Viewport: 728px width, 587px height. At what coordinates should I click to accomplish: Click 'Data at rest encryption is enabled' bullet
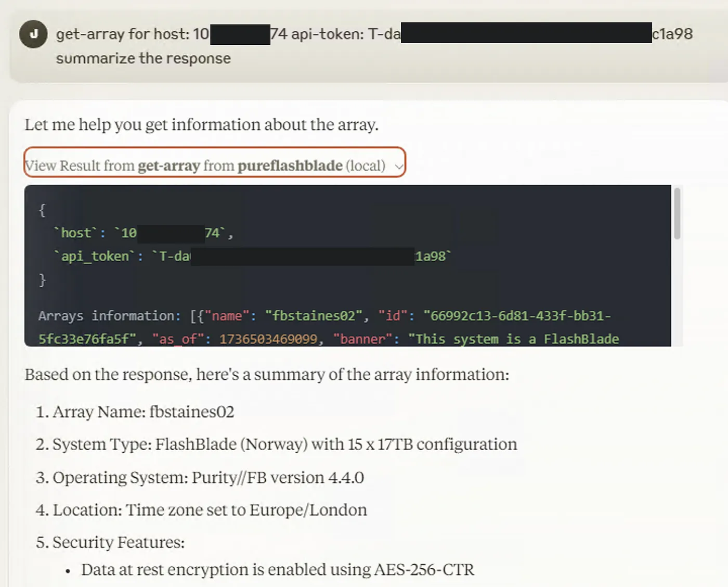278,569
